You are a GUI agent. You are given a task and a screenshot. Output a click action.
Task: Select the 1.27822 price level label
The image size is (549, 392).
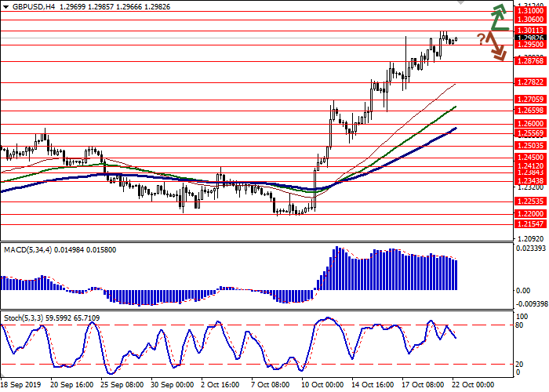click(529, 82)
